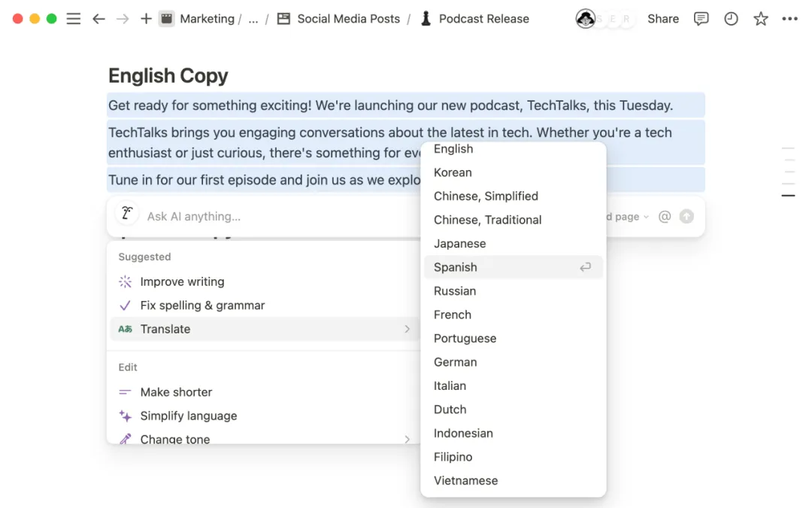Click the Simplify language stars icon
This screenshot has height=508, width=812.
126,415
